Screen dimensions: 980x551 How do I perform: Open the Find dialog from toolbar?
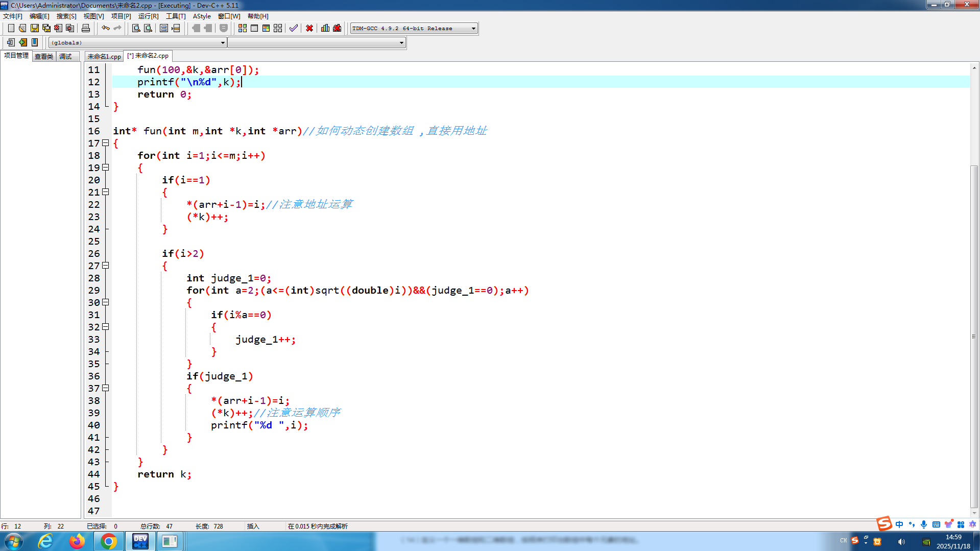coord(136,28)
